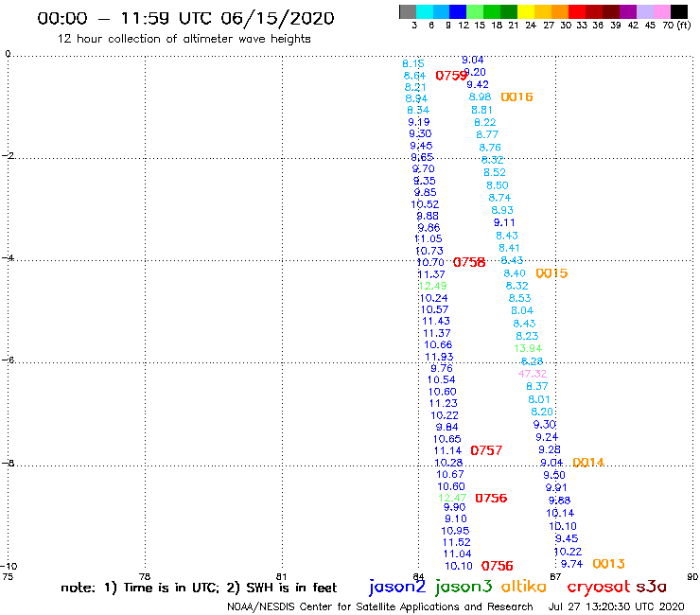
Task: Click the 8.94 wave height value
Action: [x=416, y=98]
